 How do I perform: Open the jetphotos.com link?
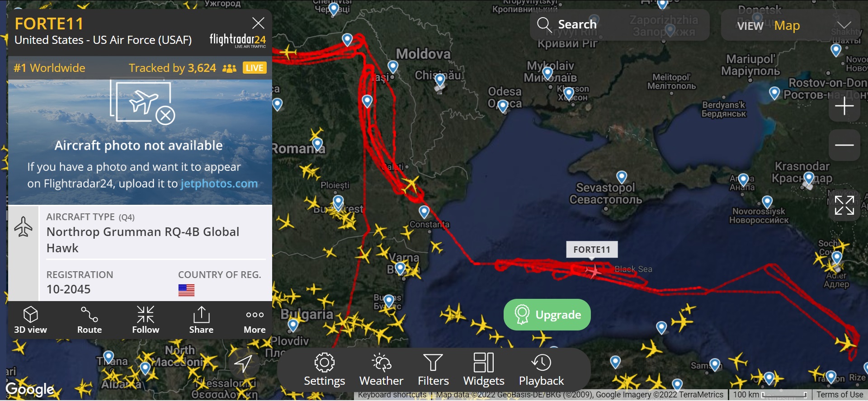[219, 184]
